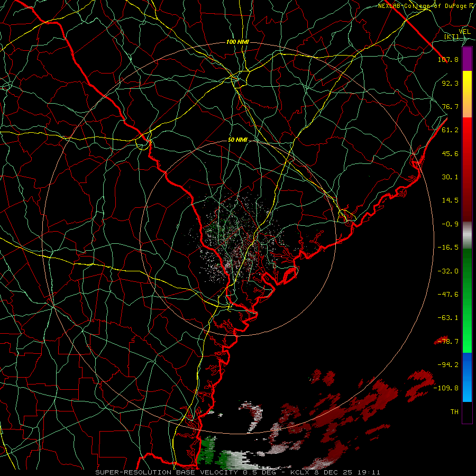Click the -16.5 legend value
The height and width of the screenshot is (476, 476).
(x=448, y=248)
